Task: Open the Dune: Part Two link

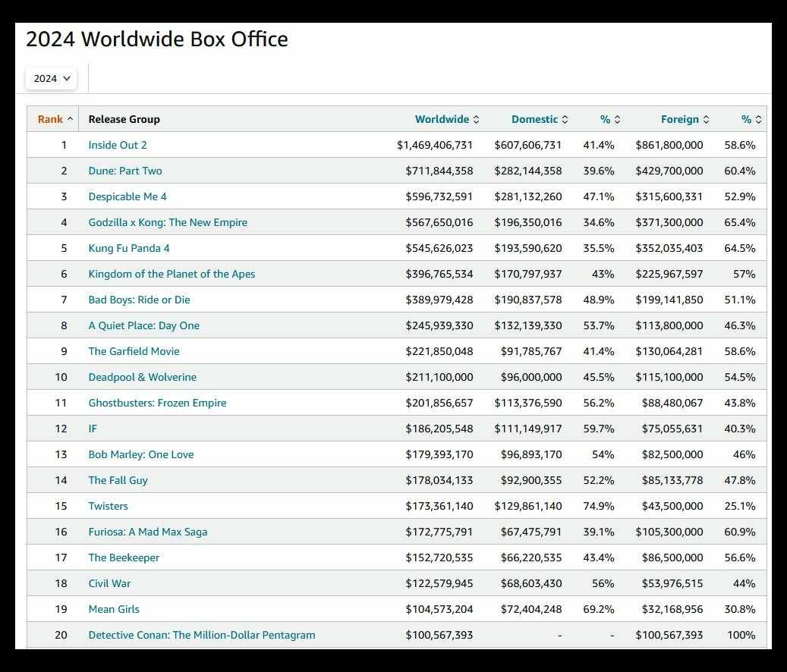Action: click(125, 171)
